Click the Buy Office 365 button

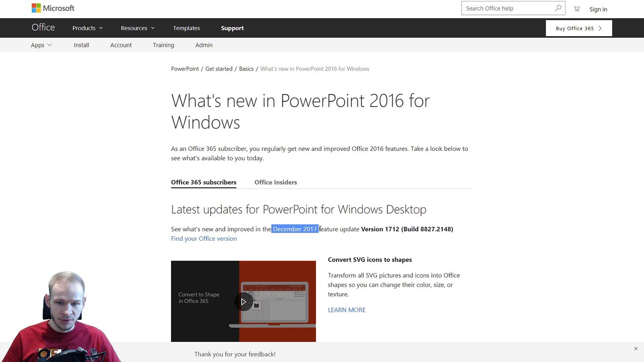pyautogui.click(x=579, y=28)
